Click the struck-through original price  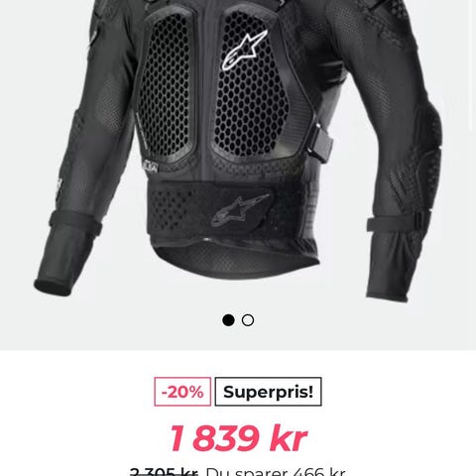(164, 472)
